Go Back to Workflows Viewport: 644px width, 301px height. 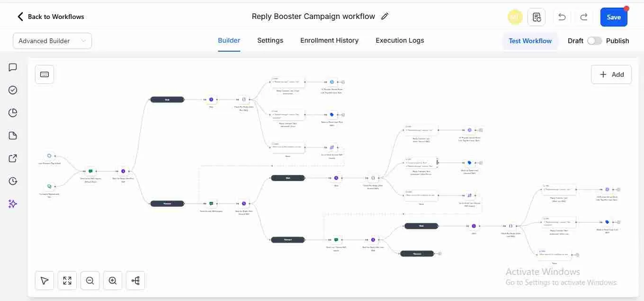(x=50, y=16)
